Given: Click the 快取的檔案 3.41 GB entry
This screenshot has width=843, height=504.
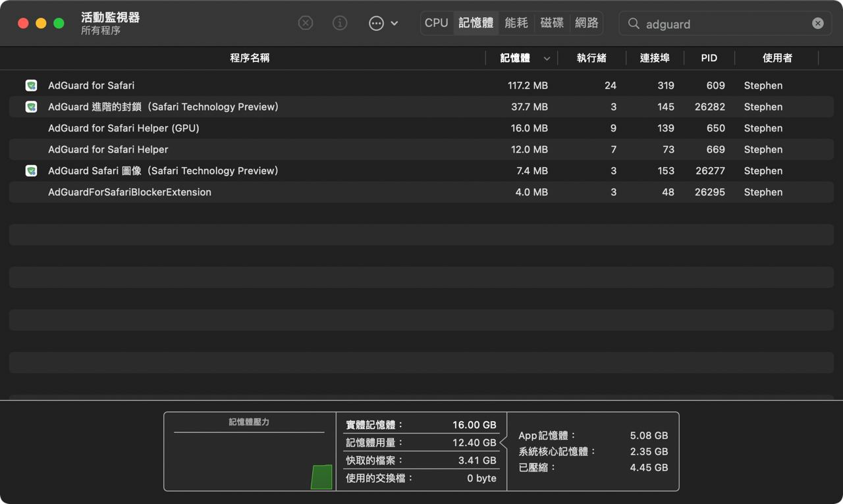Looking at the screenshot, I should pos(421,461).
